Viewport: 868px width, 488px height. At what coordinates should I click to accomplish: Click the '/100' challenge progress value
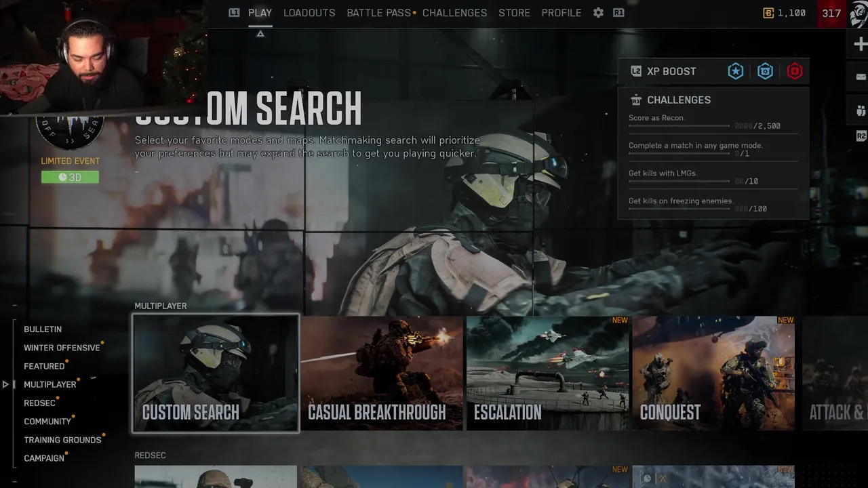[x=758, y=209]
